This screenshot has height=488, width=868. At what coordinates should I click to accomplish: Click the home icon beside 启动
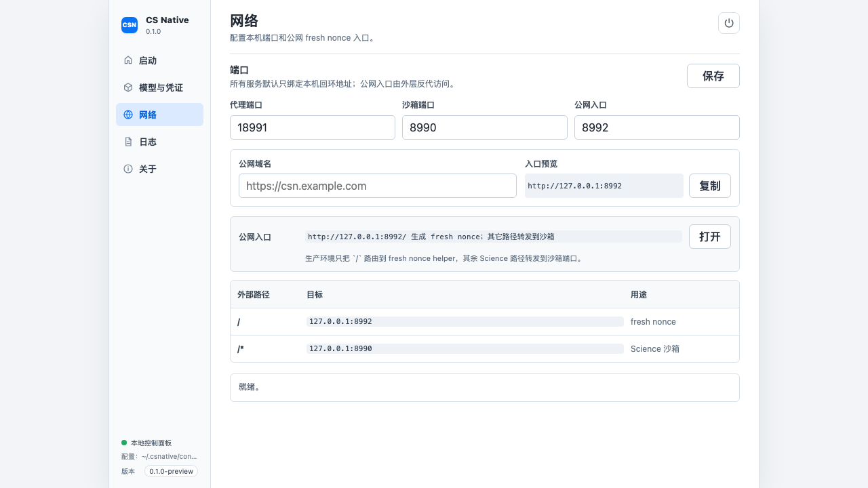128,60
